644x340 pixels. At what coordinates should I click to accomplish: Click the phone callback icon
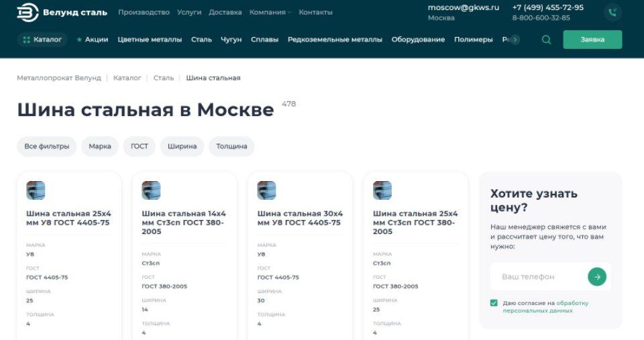point(612,13)
